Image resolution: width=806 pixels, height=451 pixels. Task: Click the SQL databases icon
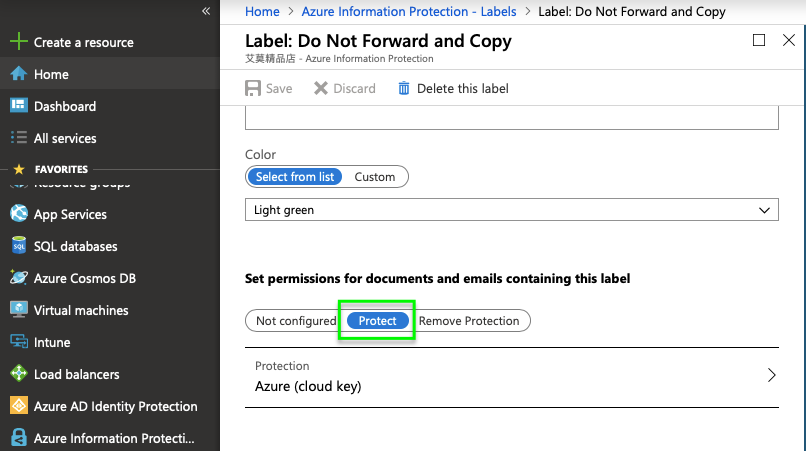[x=19, y=245]
